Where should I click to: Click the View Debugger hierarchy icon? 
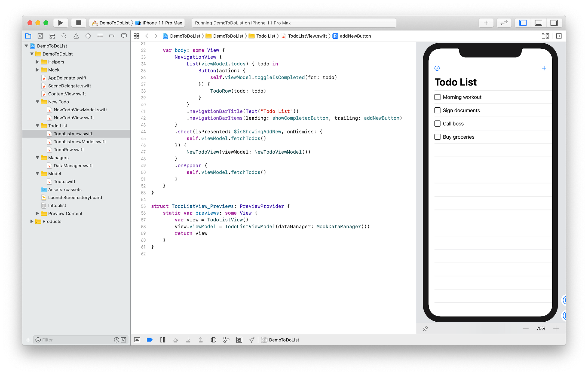(213, 340)
